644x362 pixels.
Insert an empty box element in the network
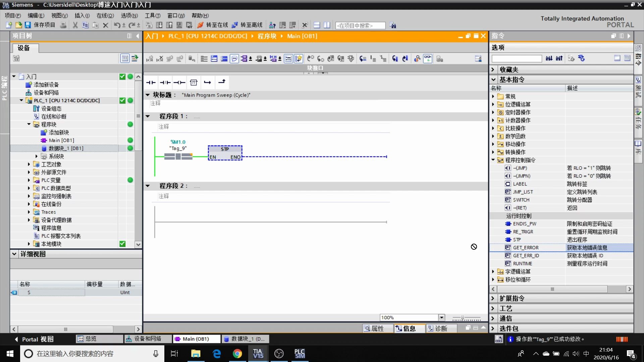[194, 82]
